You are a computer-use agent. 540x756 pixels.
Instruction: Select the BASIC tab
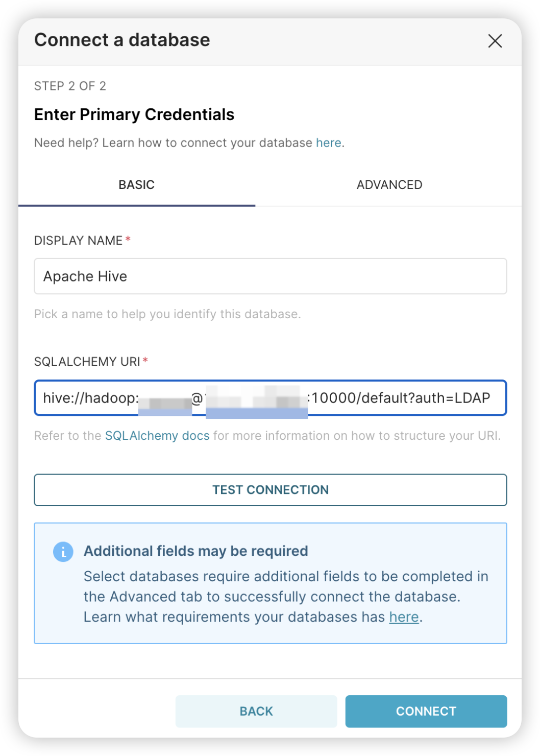point(136,185)
